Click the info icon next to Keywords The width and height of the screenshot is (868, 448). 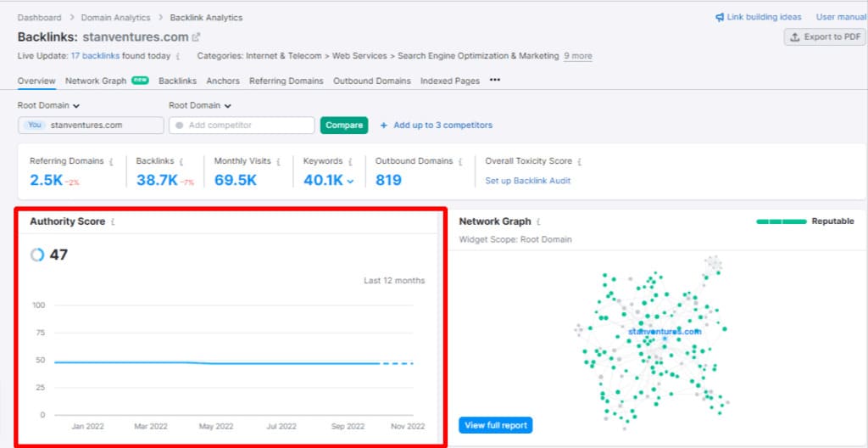coord(350,162)
